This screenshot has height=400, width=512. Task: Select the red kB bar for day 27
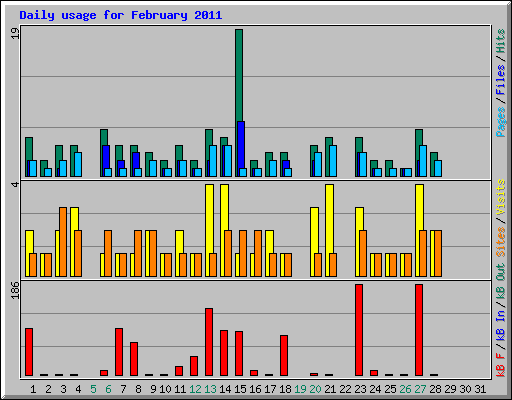pyautogui.click(x=419, y=330)
